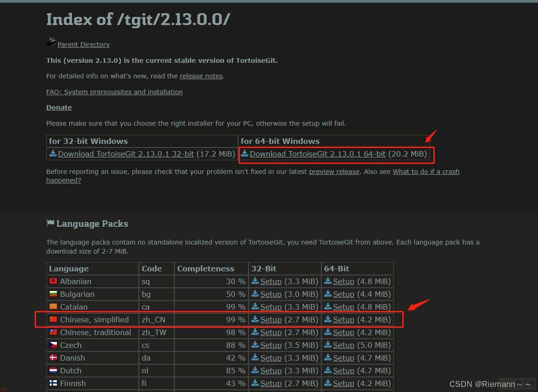Image resolution: width=538 pixels, height=392 pixels.
Task: Click the Albanian flag icon
Action: (53, 281)
